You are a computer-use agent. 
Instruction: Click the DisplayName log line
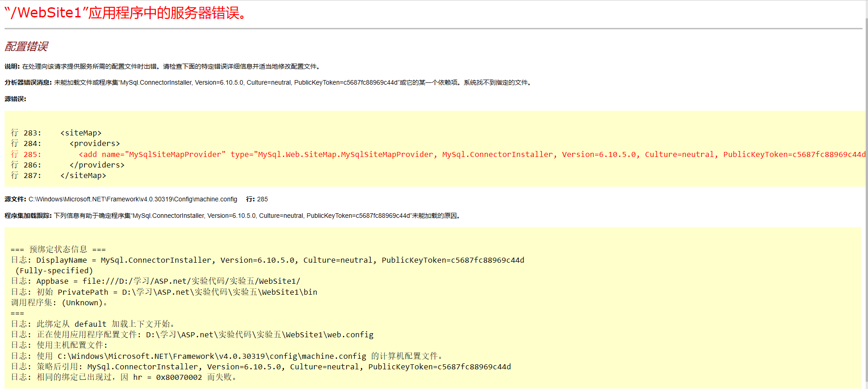coord(268,260)
